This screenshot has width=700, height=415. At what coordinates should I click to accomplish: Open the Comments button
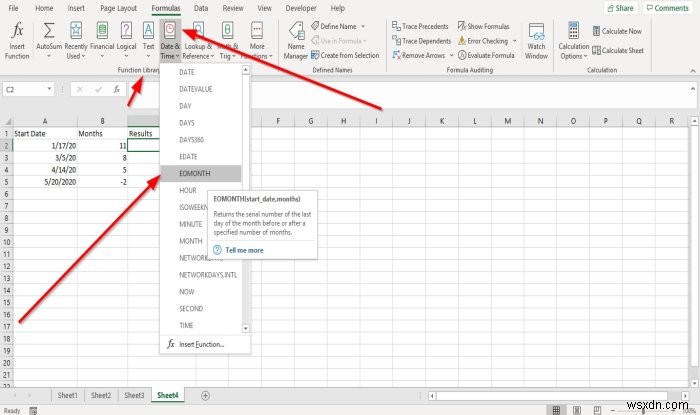tap(668, 8)
